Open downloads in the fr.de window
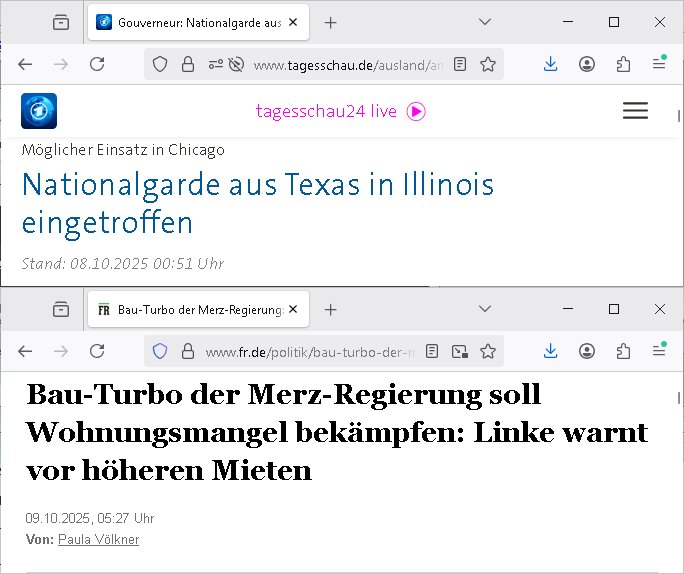The height and width of the screenshot is (574, 684). pos(551,351)
